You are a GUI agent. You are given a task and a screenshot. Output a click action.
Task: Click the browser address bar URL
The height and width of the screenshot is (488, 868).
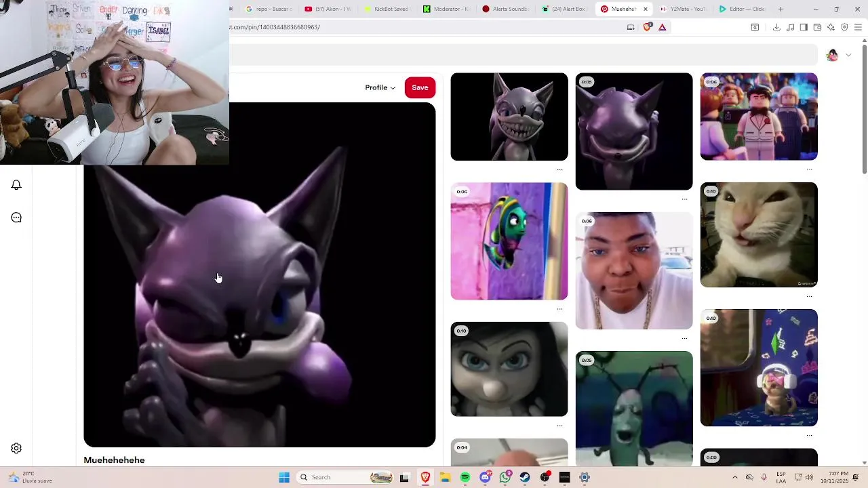pos(275,27)
